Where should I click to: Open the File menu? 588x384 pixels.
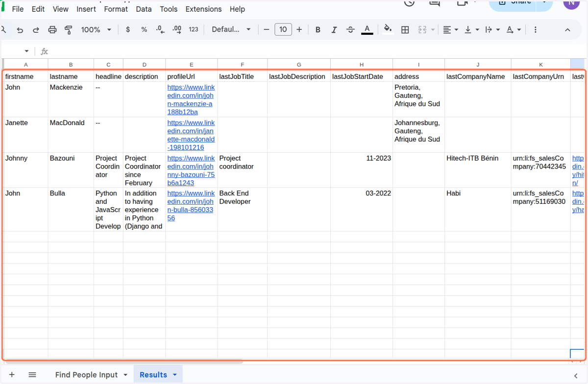pos(18,9)
